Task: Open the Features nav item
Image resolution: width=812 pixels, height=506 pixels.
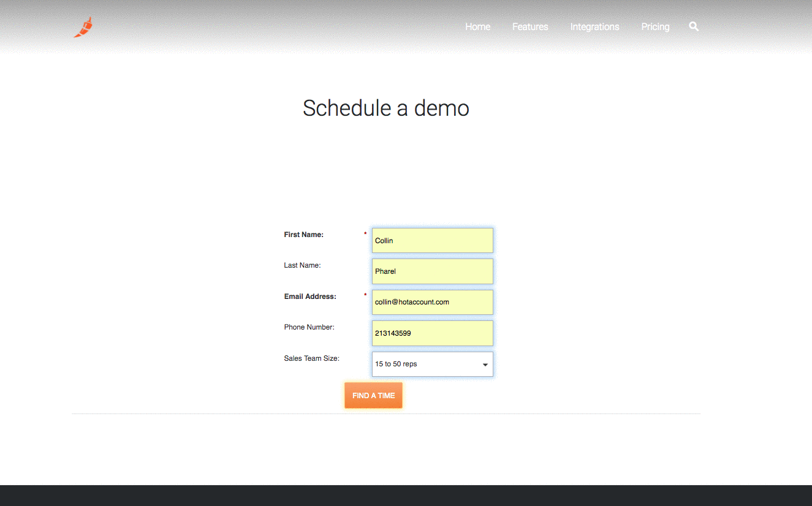Action: coord(530,27)
